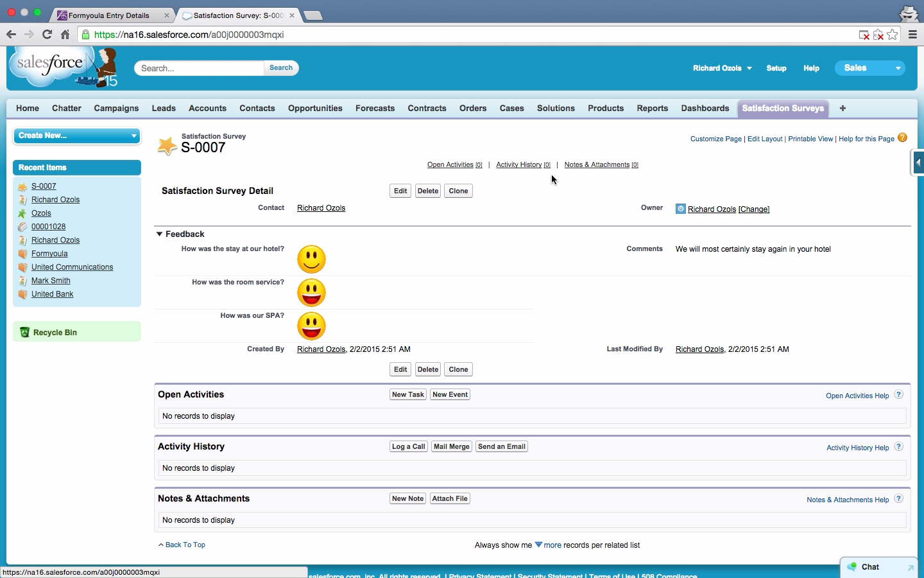Click the Activity History Help question icon
This screenshot has height=578, width=924.
tap(898, 447)
